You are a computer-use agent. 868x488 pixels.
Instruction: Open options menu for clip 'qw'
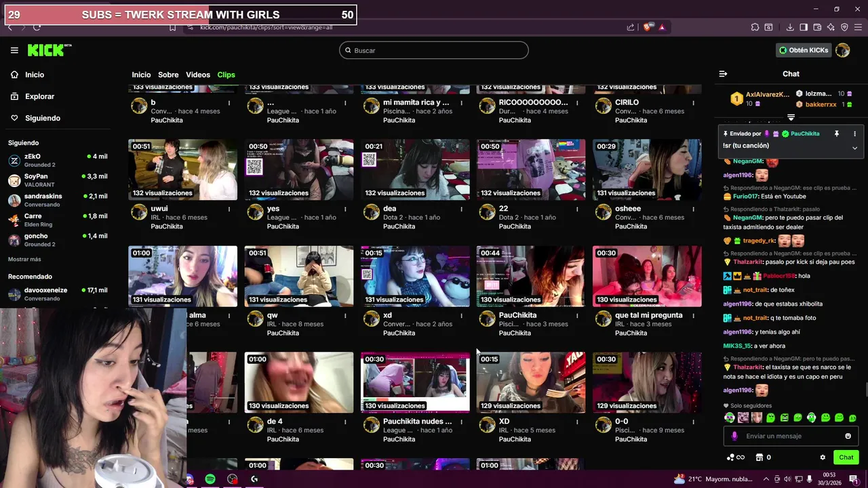point(345,316)
